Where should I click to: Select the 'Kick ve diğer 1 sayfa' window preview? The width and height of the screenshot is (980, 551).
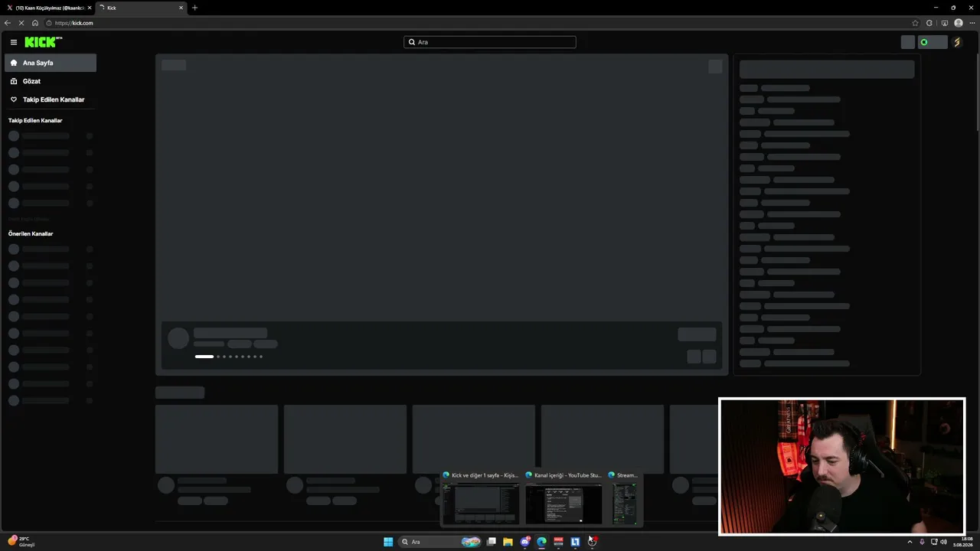click(481, 498)
